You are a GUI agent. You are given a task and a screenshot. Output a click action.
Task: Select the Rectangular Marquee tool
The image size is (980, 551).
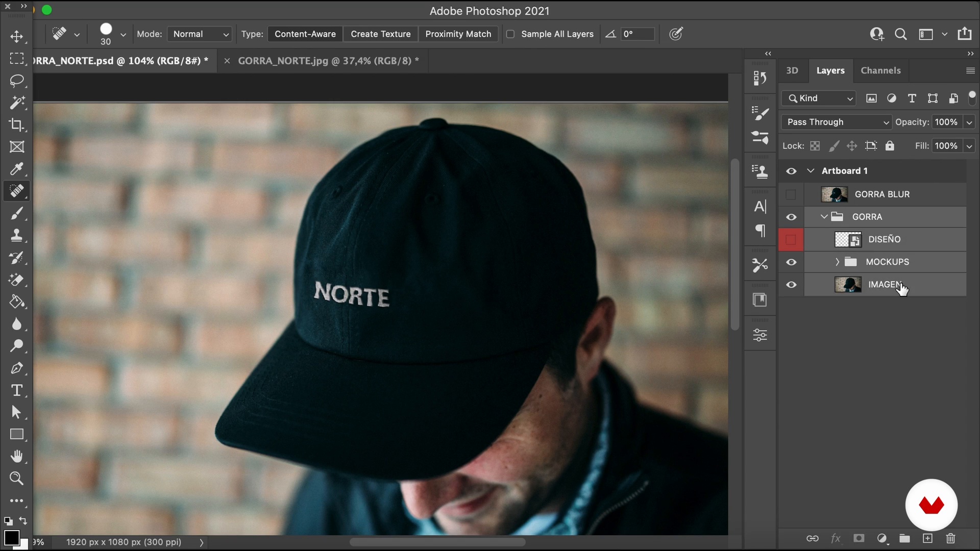coord(17,59)
